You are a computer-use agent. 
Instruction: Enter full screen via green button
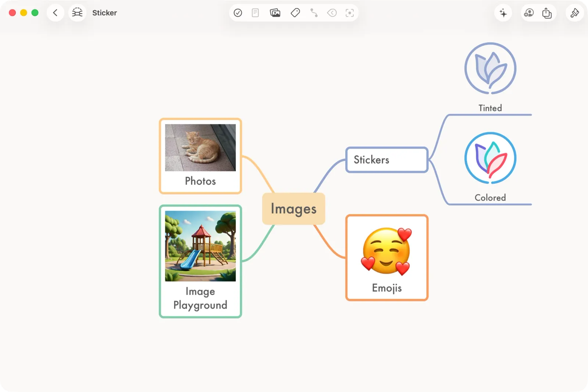click(x=35, y=13)
